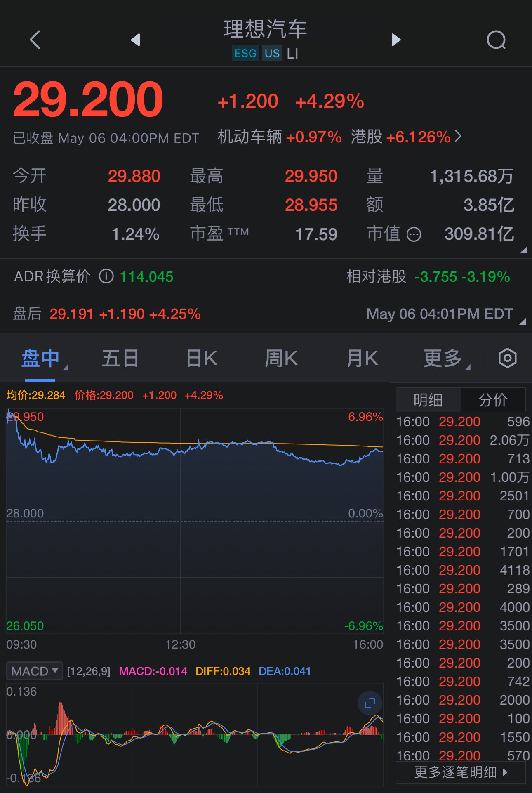
Task: Tap the market cap value 309.81亿
Action: [x=479, y=234]
